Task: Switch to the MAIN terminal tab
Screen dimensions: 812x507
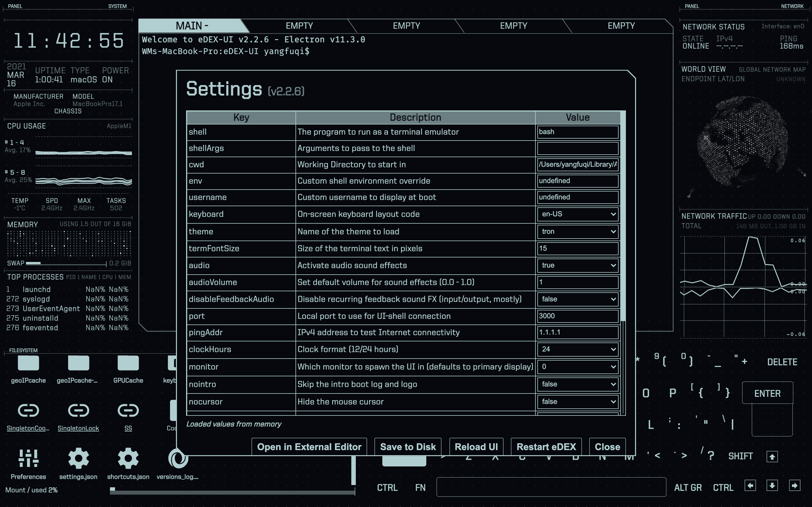Action: point(192,26)
